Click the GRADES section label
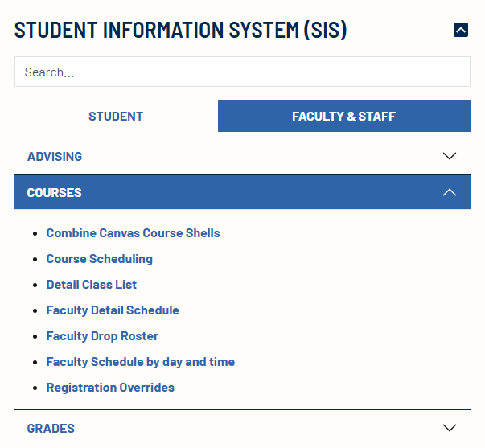The height and width of the screenshot is (448, 485). 51,429
